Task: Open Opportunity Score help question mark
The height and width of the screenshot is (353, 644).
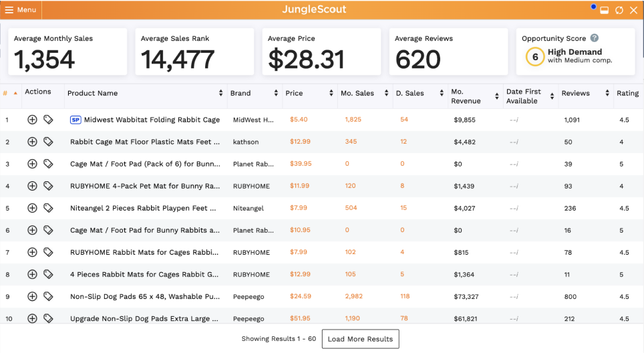Action: click(x=595, y=38)
